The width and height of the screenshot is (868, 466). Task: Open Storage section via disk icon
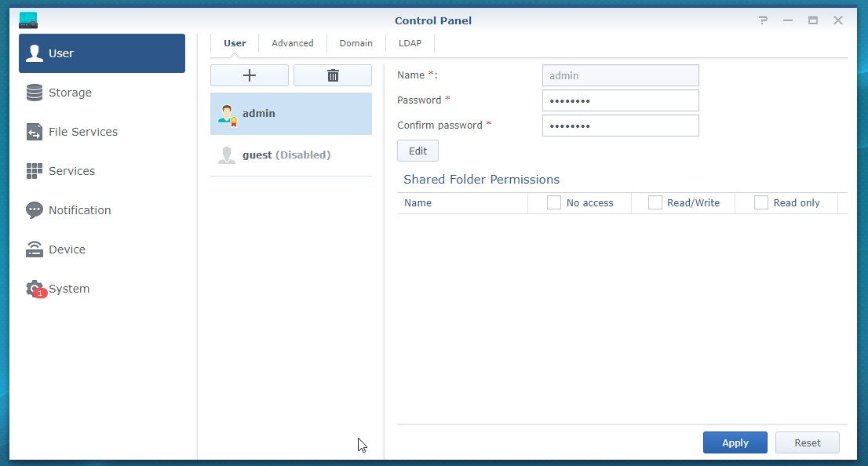[x=35, y=93]
